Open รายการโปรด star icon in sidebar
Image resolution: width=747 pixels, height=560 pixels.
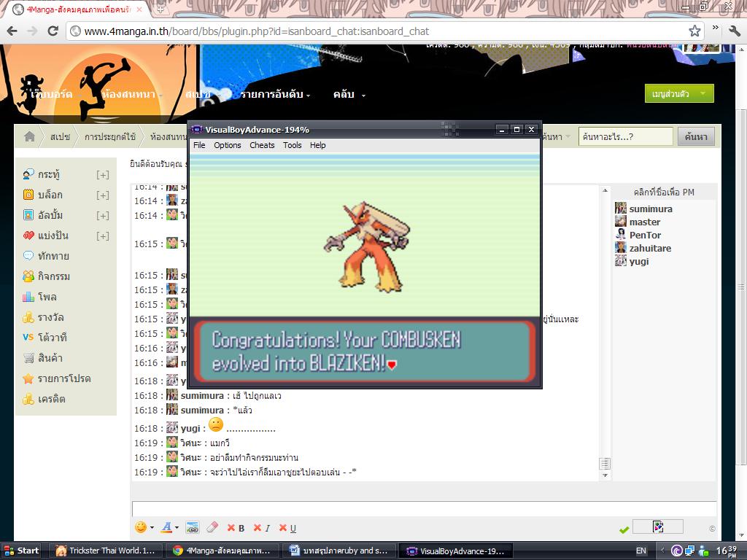point(28,378)
